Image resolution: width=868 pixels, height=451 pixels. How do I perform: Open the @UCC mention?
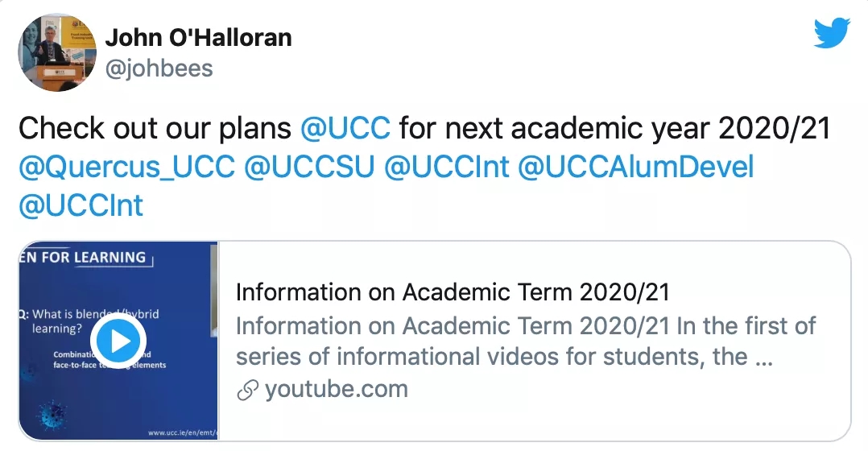pyautogui.click(x=345, y=128)
